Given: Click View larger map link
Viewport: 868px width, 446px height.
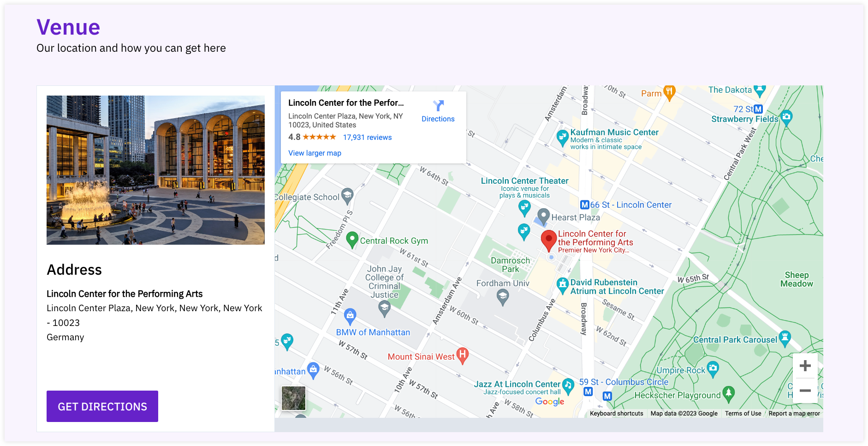Looking at the screenshot, I should (315, 153).
